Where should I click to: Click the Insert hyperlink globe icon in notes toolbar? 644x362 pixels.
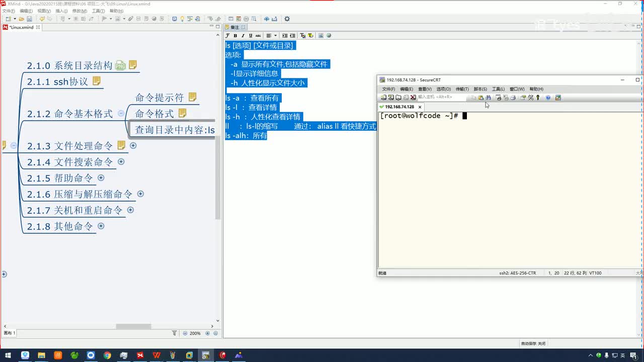[329, 36]
